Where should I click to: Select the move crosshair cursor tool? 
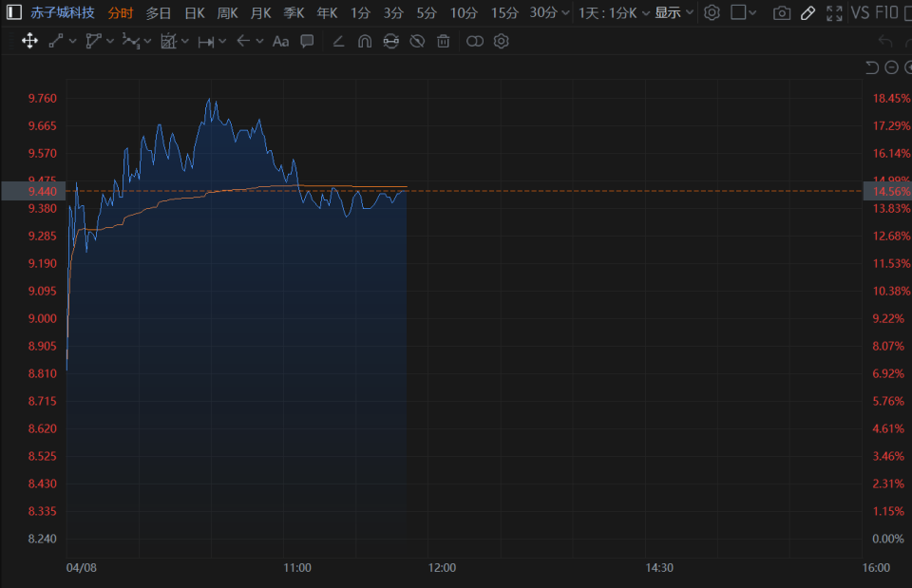point(29,41)
